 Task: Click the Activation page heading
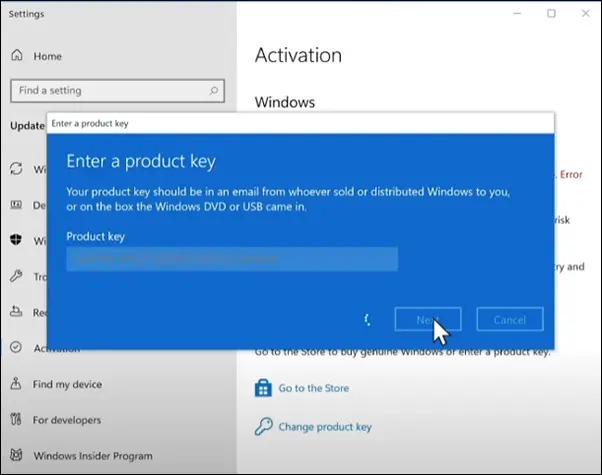pyautogui.click(x=298, y=55)
